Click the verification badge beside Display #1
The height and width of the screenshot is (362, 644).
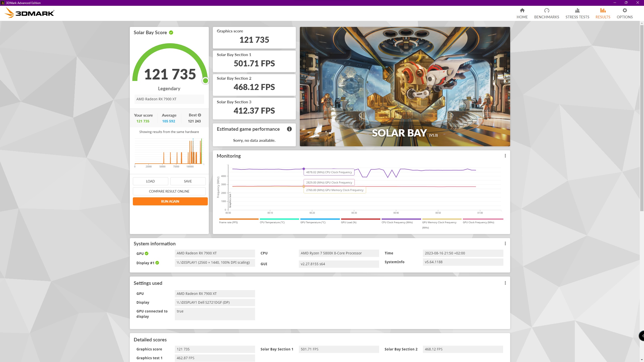(x=157, y=263)
